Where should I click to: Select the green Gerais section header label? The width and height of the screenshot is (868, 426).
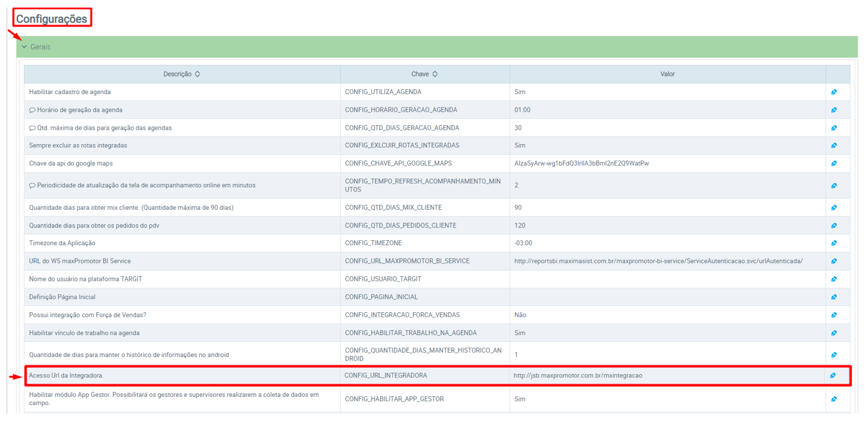click(x=40, y=47)
